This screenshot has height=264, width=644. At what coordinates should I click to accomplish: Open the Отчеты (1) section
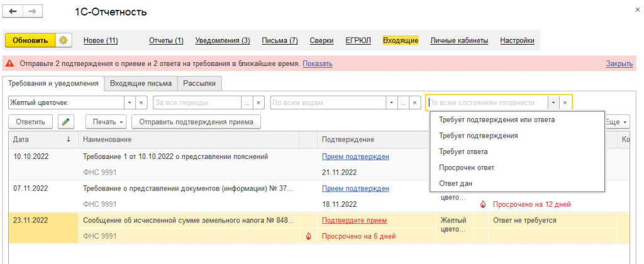(x=166, y=41)
